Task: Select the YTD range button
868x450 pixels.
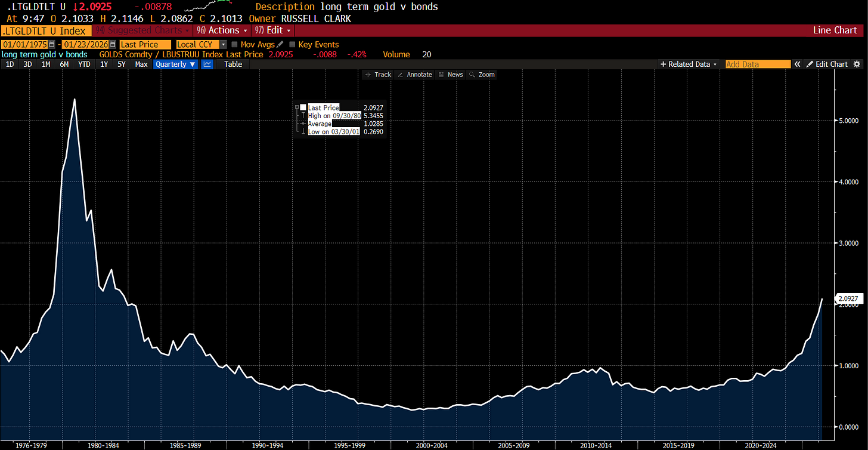Action: pos(85,64)
